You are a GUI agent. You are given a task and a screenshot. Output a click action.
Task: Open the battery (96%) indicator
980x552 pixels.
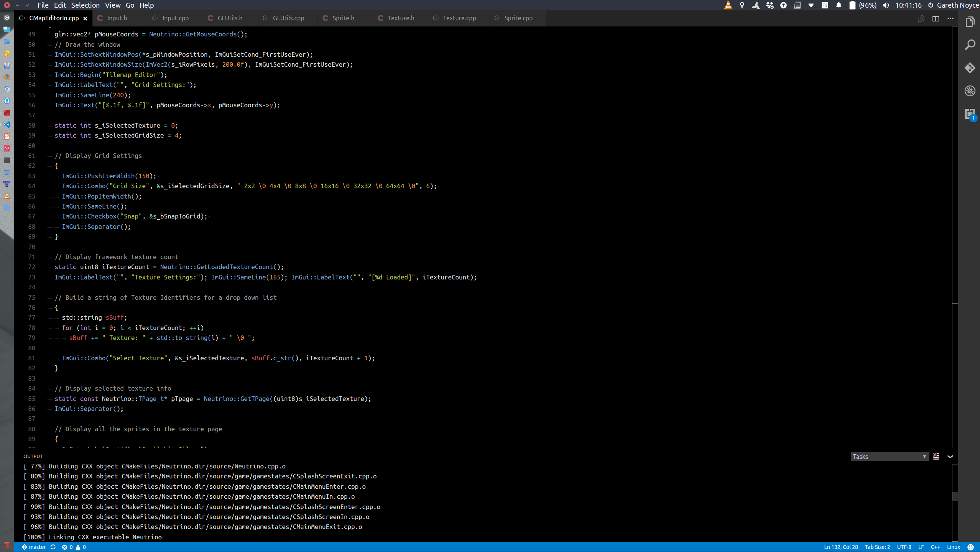tap(863, 5)
